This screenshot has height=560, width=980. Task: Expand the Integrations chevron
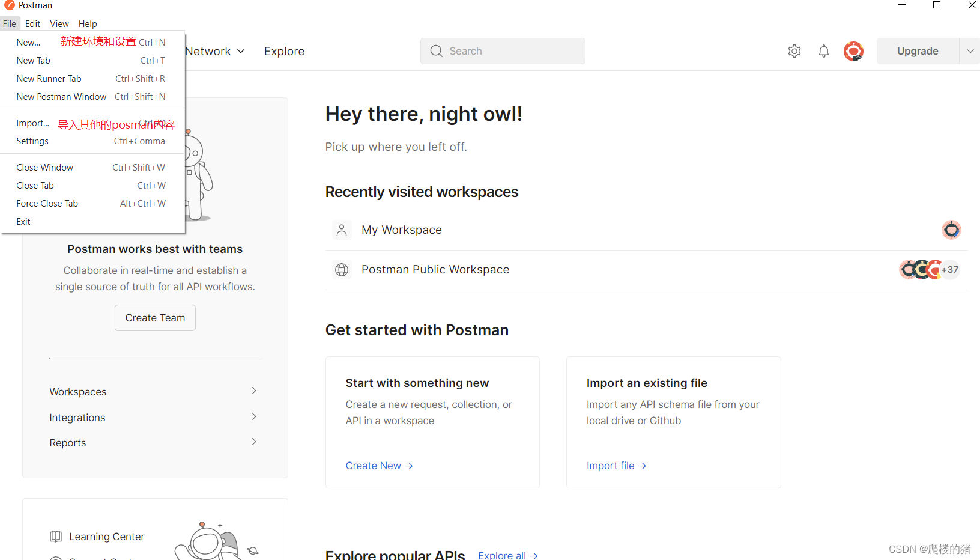tap(254, 416)
